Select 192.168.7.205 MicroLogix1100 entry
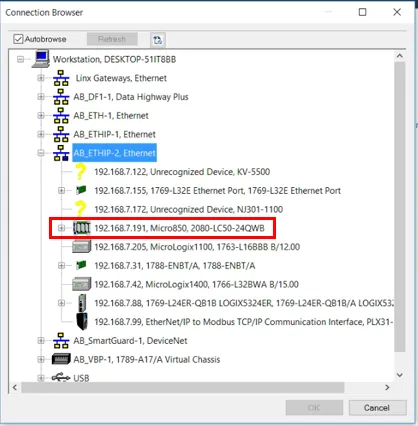 (197, 247)
